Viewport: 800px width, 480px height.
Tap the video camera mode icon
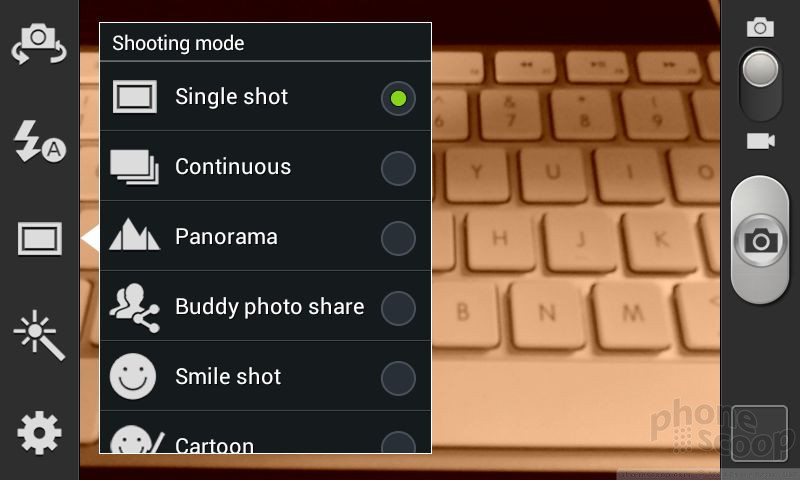coord(761,141)
